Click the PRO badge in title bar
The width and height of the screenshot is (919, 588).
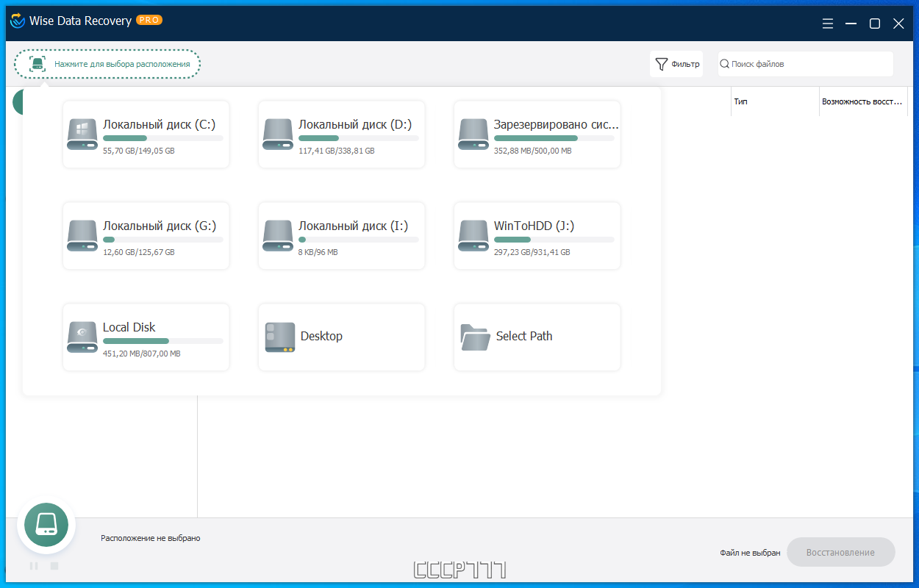tap(149, 20)
